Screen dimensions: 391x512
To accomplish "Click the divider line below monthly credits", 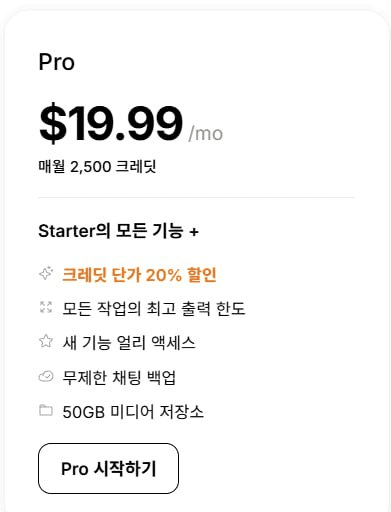I will [196, 197].
